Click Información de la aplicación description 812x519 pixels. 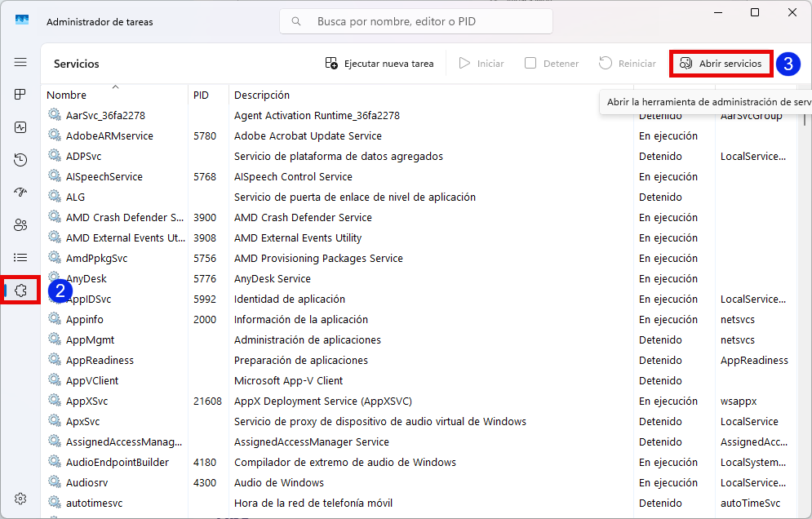click(301, 319)
